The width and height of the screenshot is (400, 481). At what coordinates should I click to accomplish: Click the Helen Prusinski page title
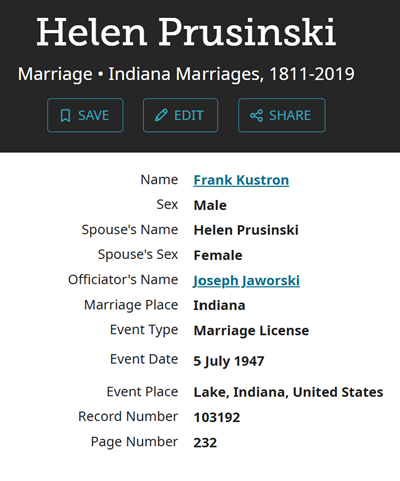pos(186,32)
